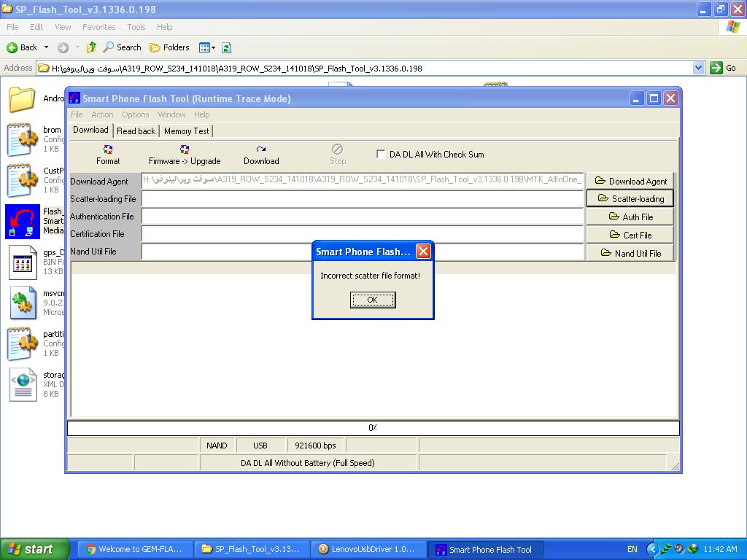Enable DA DL All With Check Sum
Screen dimensions: 747x560
pos(381,154)
